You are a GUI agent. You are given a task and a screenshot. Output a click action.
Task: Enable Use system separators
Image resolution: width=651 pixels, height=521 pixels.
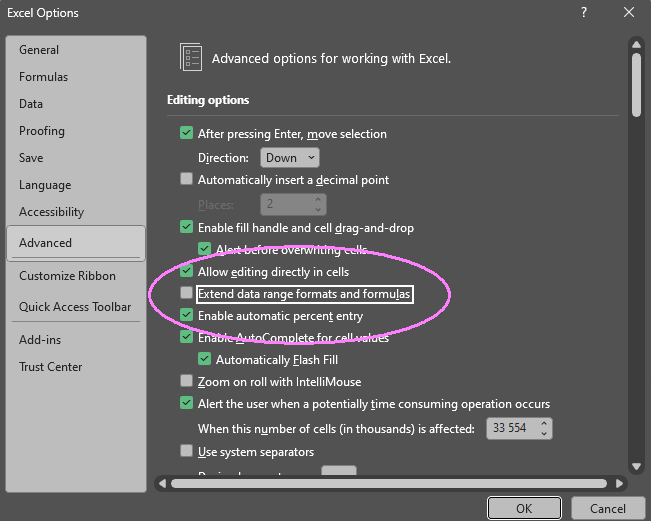pos(186,451)
